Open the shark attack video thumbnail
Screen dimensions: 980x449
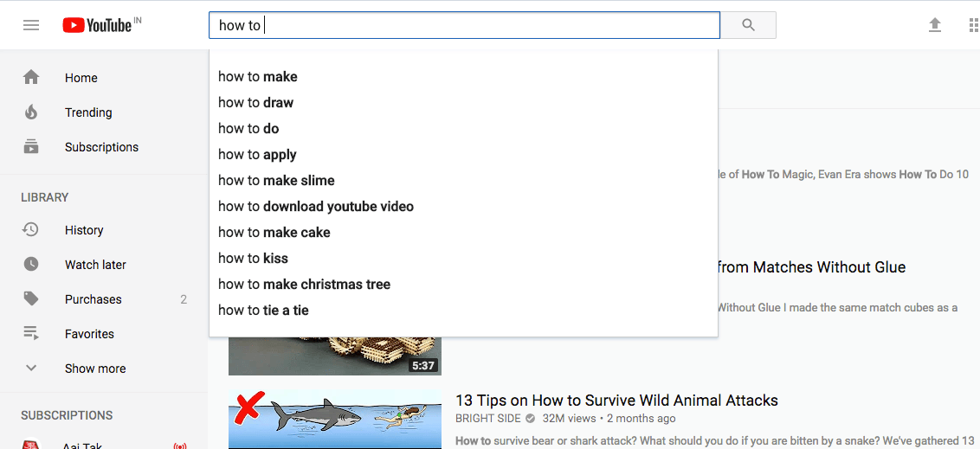click(x=334, y=419)
